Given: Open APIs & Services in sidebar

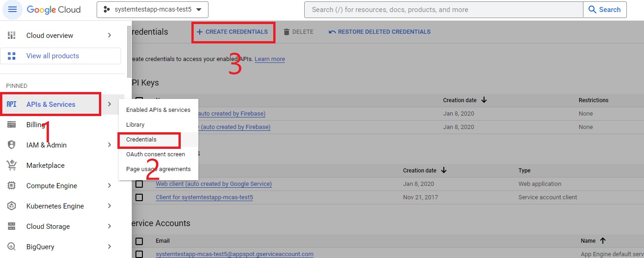Looking at the screenshot, I should tap(51, 104).
